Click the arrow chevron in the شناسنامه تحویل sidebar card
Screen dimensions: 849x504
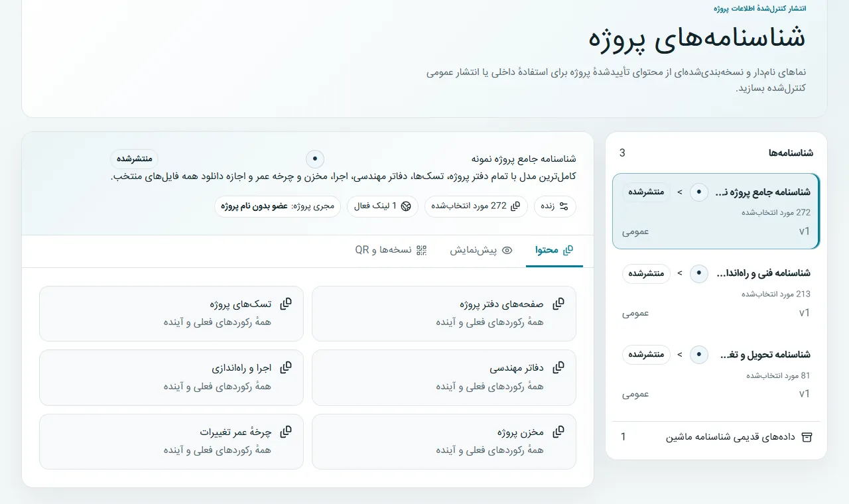coord(679,355)
